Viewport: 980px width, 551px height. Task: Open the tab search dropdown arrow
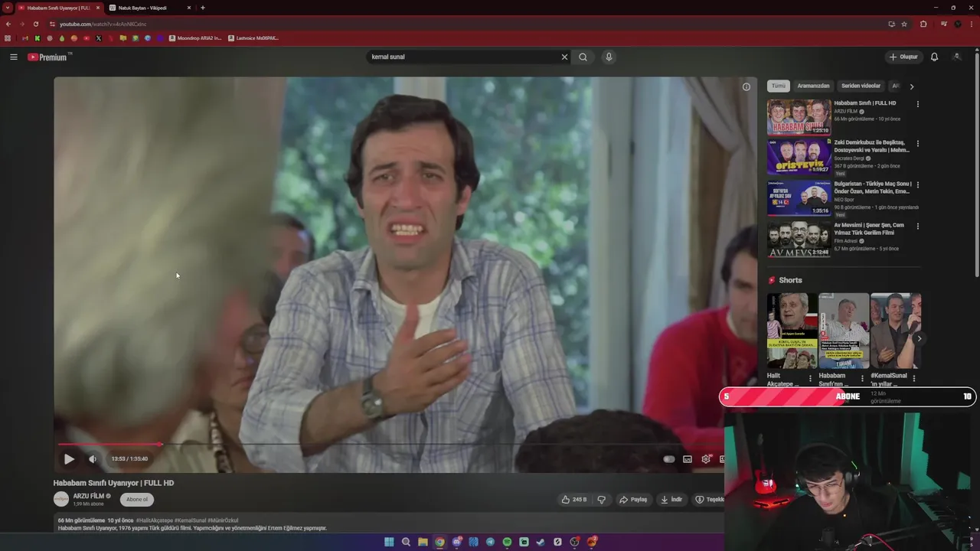pyautogui.click(x=7, y=8)
